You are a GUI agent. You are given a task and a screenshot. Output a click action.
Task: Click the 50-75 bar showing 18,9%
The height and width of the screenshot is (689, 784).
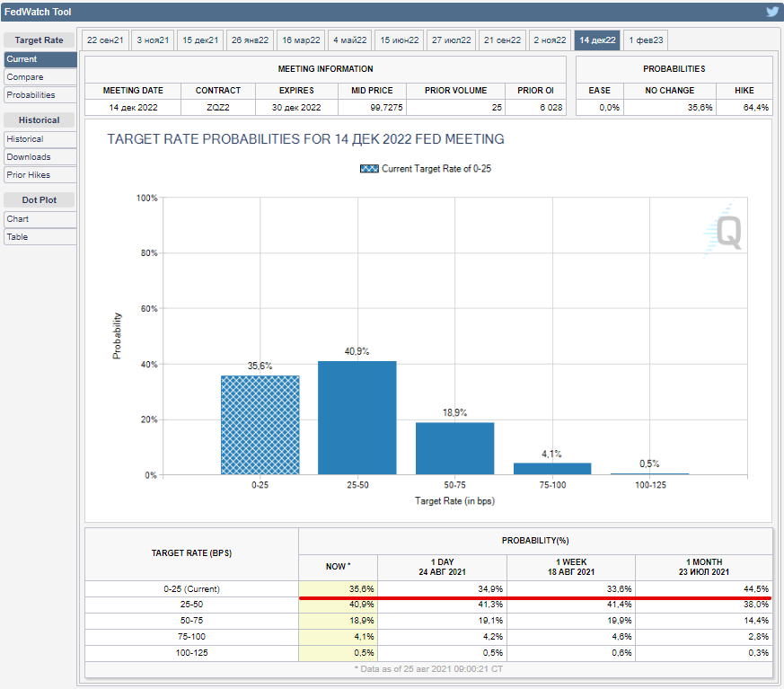(x=454, y=448)
